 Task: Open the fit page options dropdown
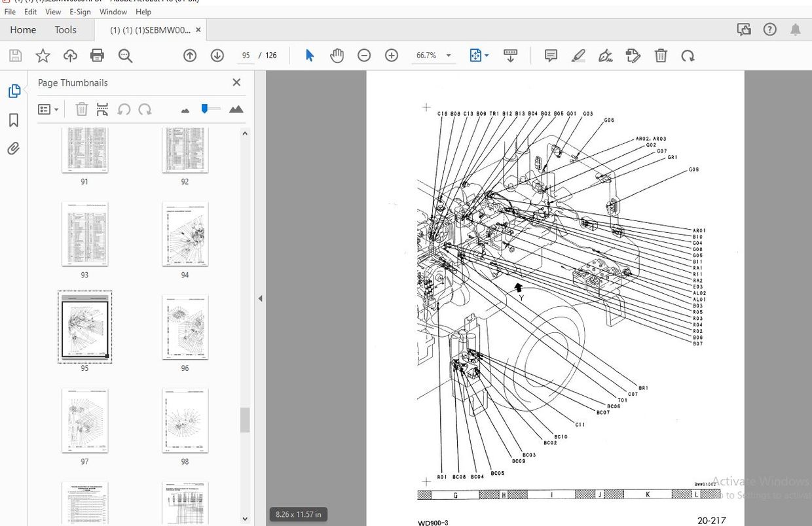coord(487,56)
